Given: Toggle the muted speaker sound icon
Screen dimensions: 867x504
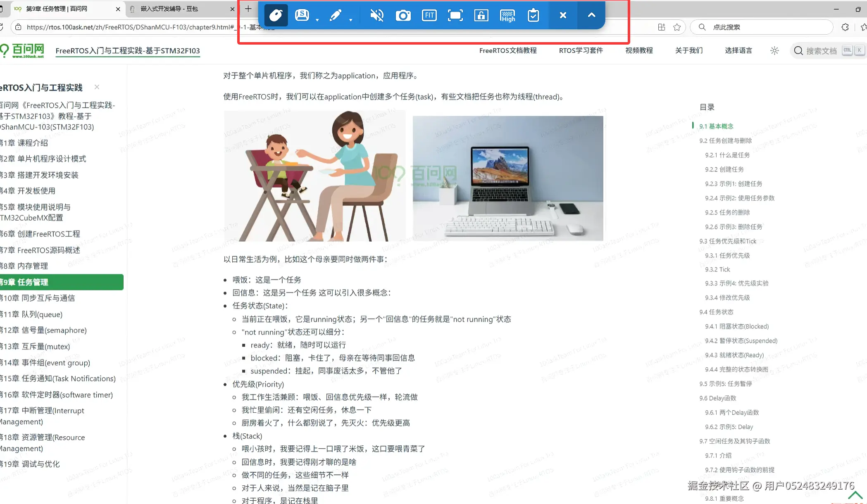Looking at the screenshot, I should 376,16.
